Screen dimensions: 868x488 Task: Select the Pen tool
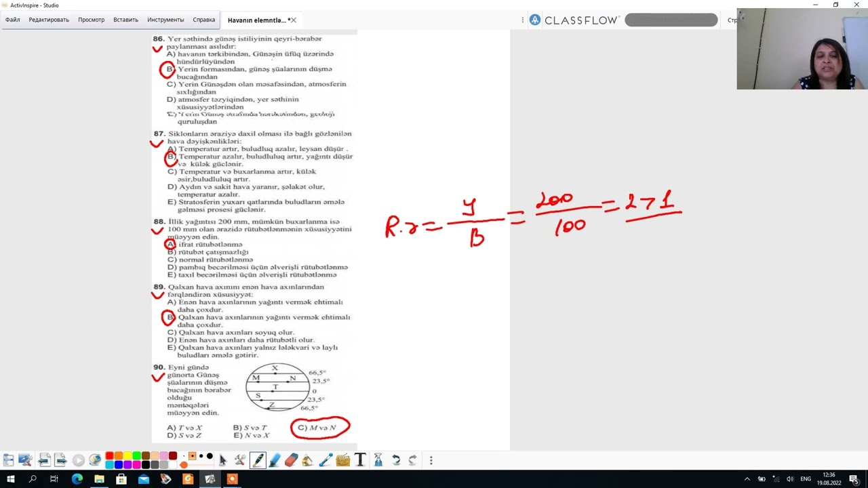(258, 460)
